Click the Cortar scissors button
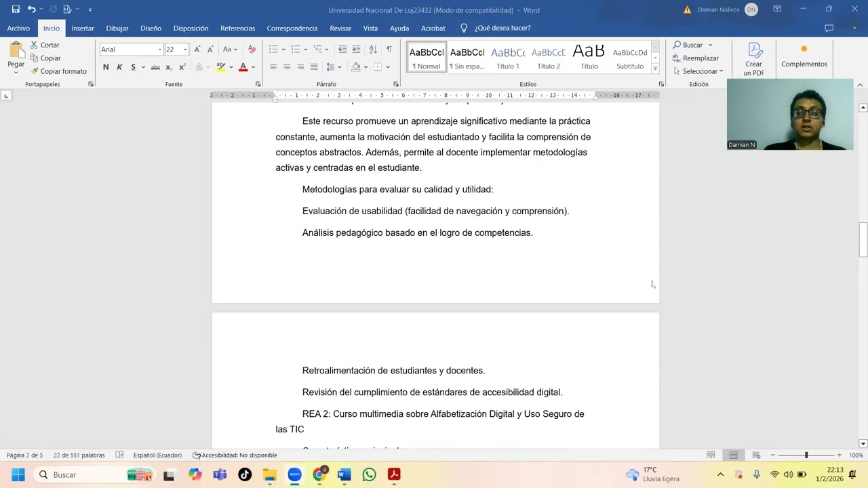Viewport: 868px width, 488px height. click(x=45, y=45)
